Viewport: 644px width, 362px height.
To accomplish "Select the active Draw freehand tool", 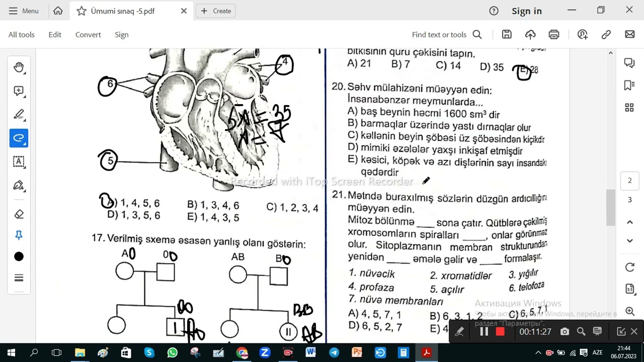I will pyautogui.click(x=19, y=138).
